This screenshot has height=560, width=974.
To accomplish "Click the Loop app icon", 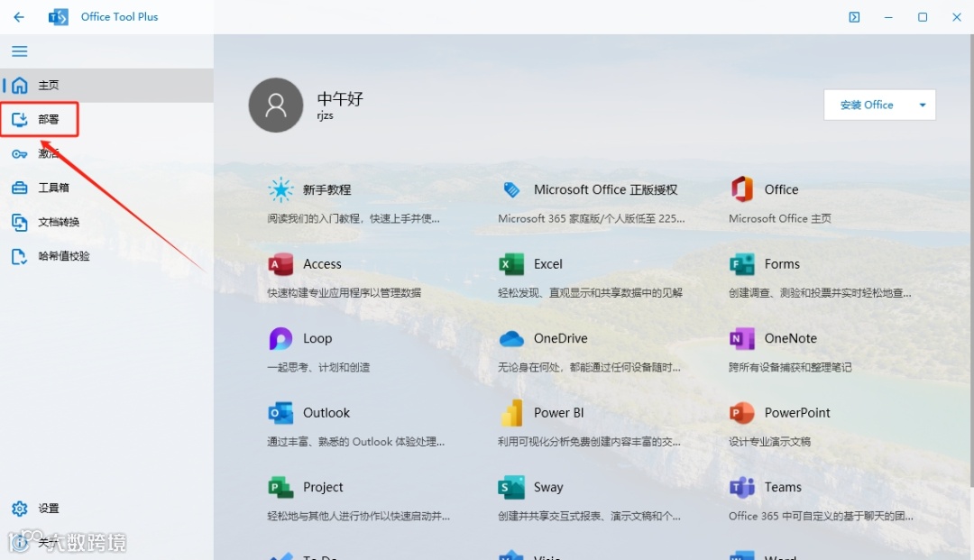I will (280, 338).
